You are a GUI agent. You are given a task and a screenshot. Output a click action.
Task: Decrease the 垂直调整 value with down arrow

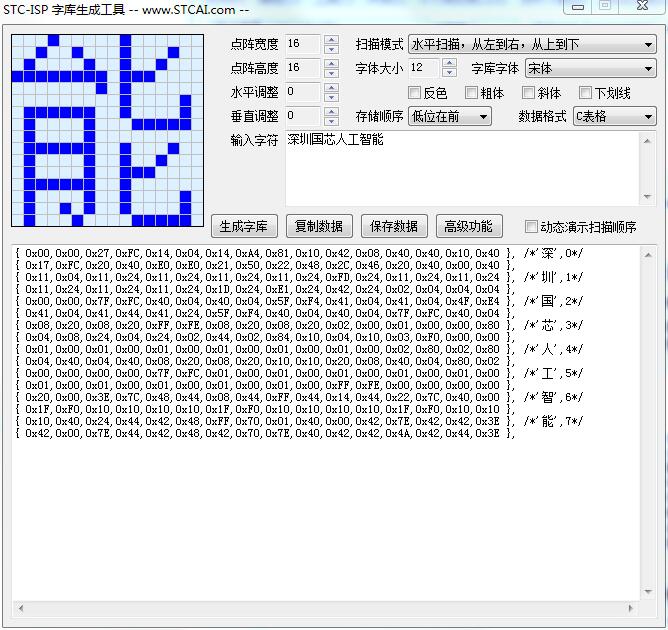331,121
